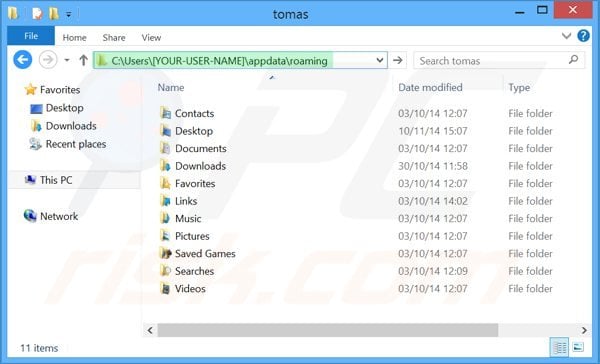600x364 pixels.
Task: Click the Links folder name
Action: (186, 201)
